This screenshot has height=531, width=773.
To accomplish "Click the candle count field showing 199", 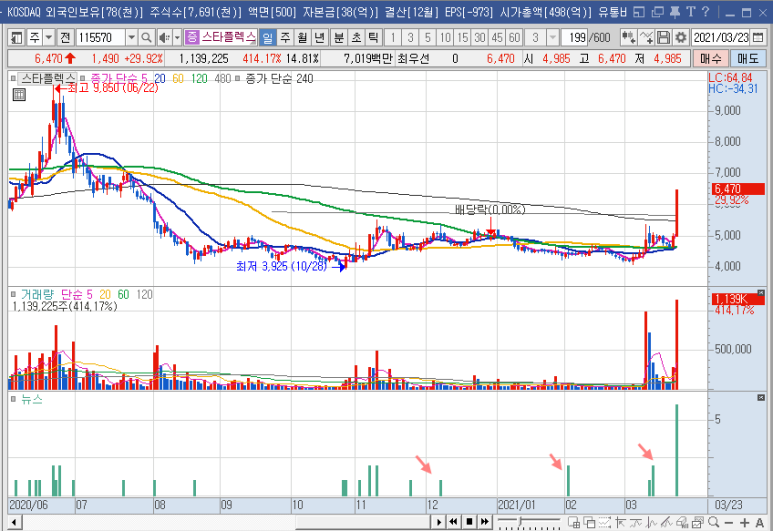I will (575, 37).
